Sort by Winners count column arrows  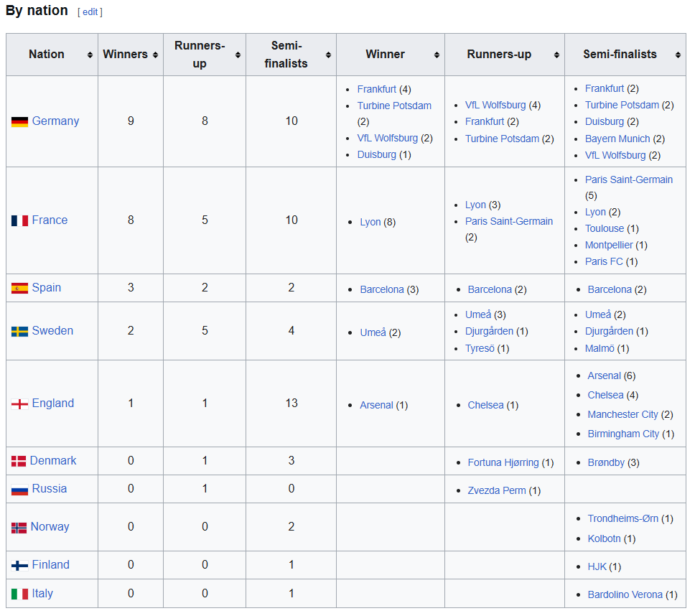tap(155, 55)
